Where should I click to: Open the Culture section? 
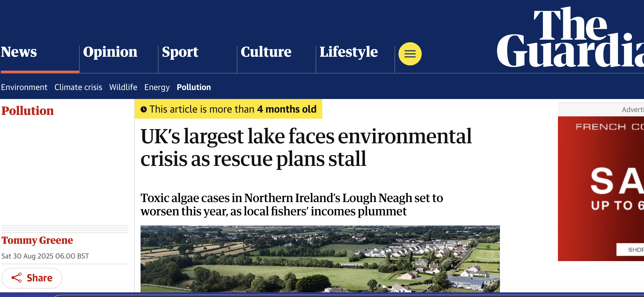tap(266, 52)
